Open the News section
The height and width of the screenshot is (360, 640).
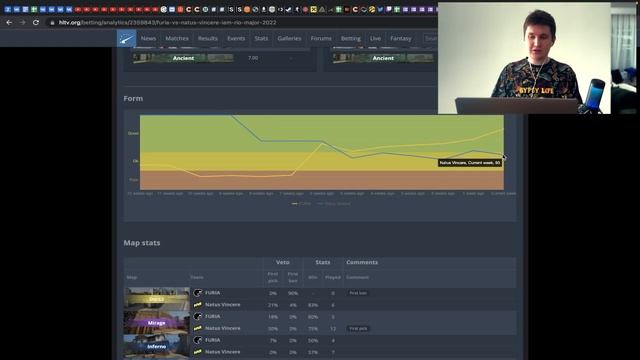(148, 38)
